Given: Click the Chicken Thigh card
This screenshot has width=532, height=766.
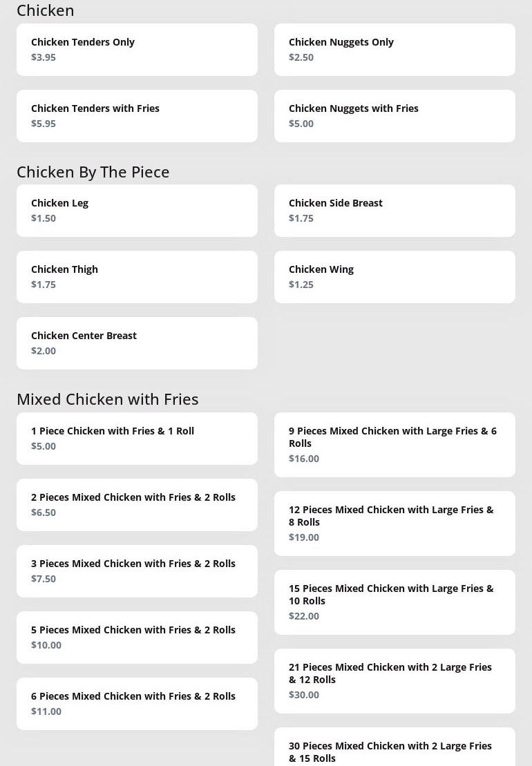Looking at the screenshot, I should [137, 277].
